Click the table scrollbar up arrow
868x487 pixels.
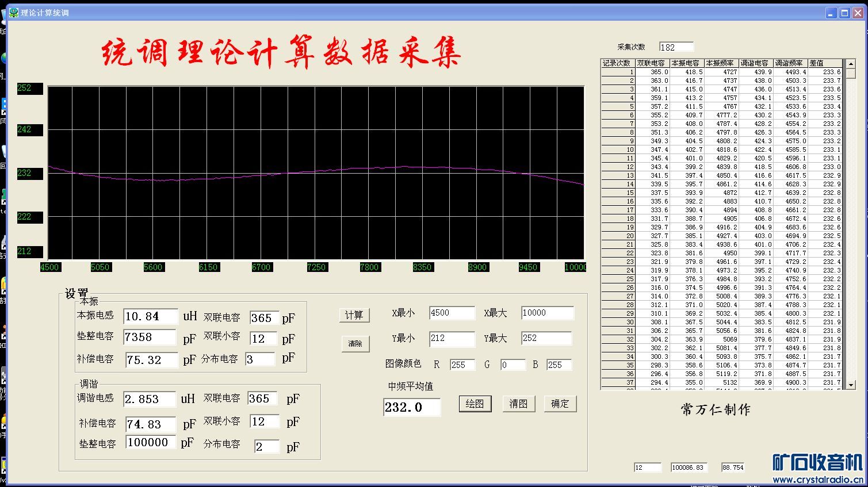[851, 64]
